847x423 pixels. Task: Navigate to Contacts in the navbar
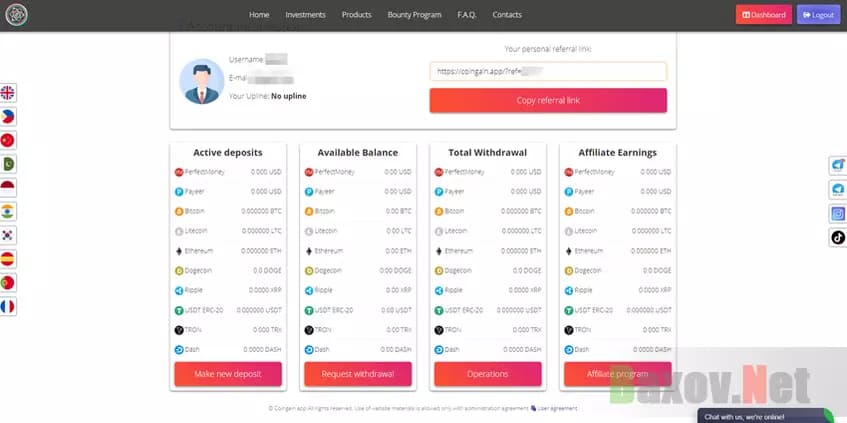(507, 15)
